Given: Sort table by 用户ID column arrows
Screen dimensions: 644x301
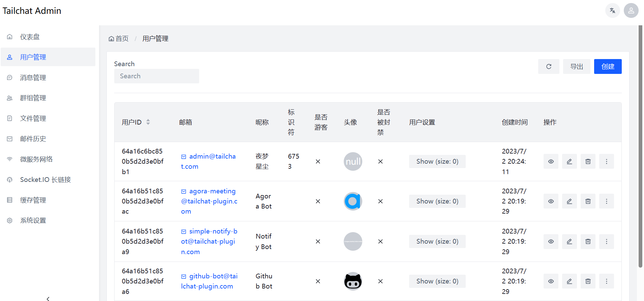Looking at the screenshot, I should click(148, 122).
